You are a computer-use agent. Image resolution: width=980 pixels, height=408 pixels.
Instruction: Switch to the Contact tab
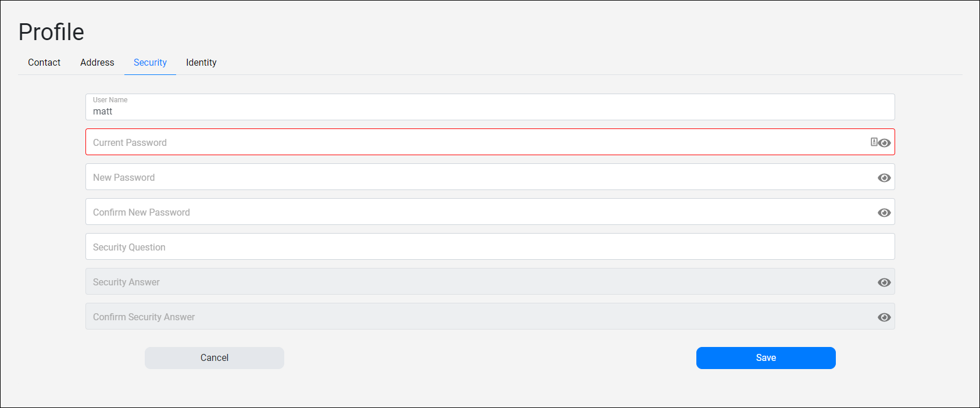point(44,62)
